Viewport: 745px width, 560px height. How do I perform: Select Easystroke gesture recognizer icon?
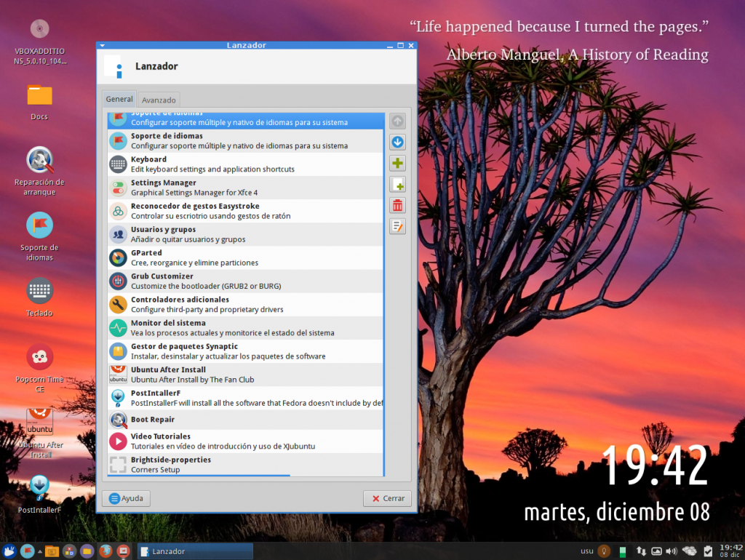(x=119, y=211)
